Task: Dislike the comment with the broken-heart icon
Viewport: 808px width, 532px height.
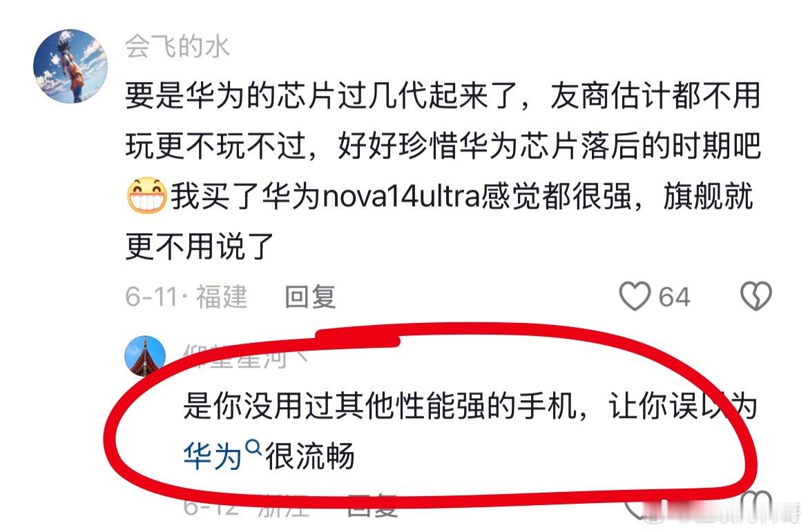Action: point(756,296)
